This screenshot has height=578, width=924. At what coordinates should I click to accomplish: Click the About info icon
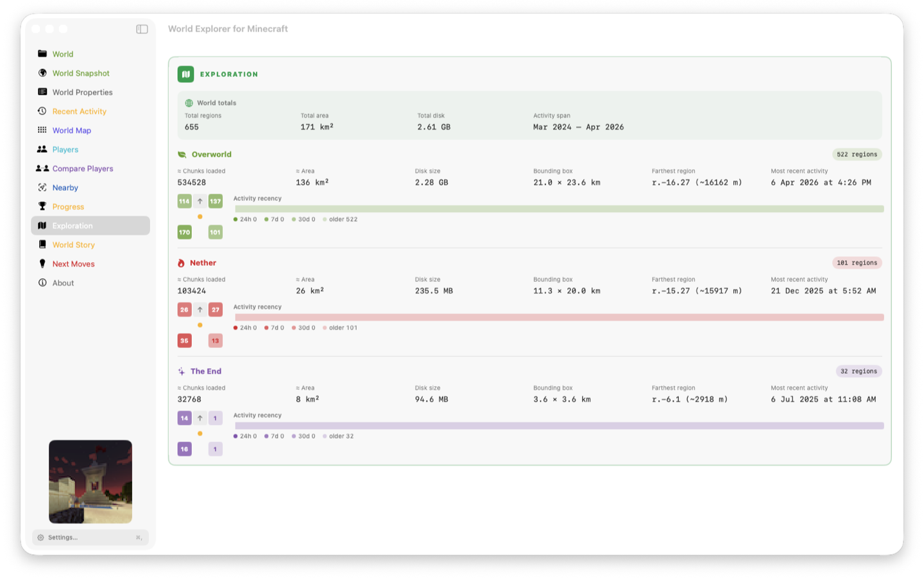(x=42, y=283)
